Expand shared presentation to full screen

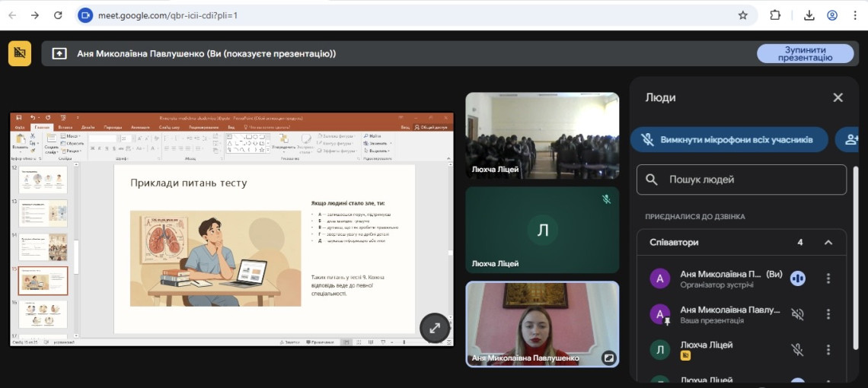click(435, 328)
